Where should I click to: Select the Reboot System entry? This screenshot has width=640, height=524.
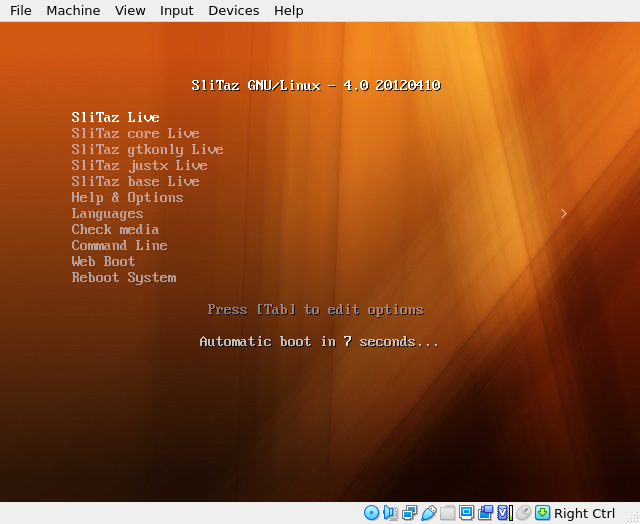[x=124, y=278]
